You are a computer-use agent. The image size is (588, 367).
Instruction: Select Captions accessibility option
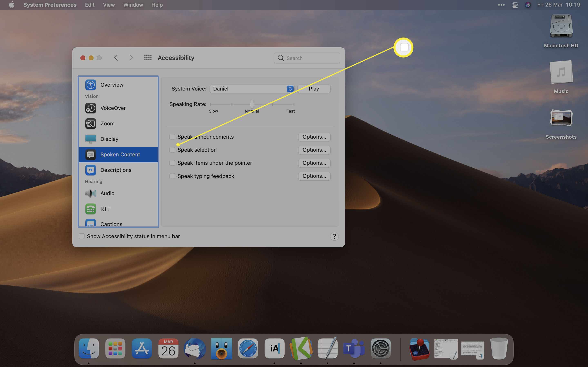111,224
